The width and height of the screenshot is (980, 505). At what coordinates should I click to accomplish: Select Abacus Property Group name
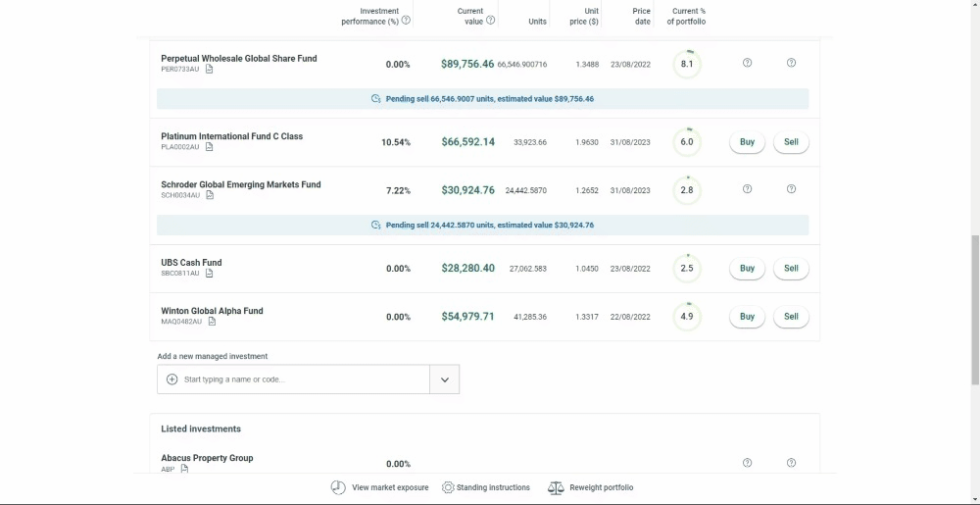pos(207,458)
